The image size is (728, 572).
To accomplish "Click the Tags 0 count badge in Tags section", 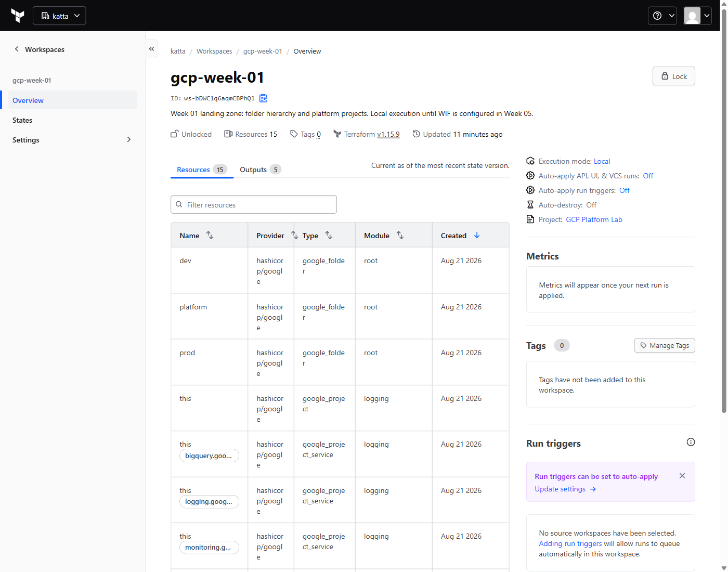I will [x=562, y=345].
